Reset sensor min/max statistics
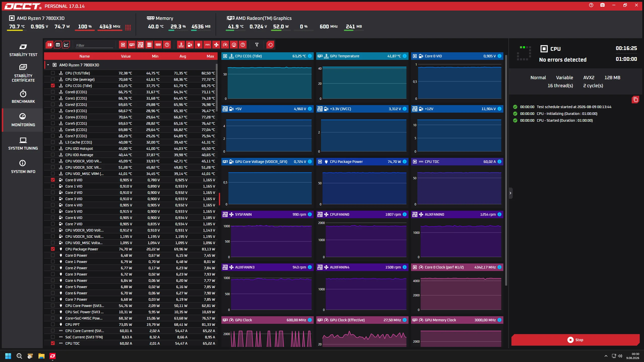Viewport: 644px width, 362px height. coord(270,45)
